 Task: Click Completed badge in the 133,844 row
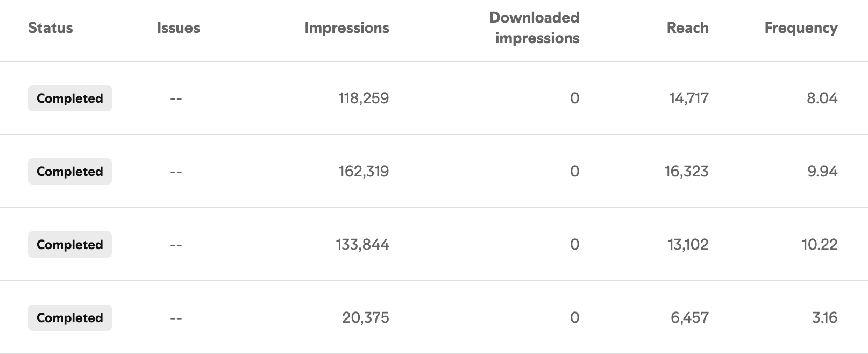[x=70, y=245]
